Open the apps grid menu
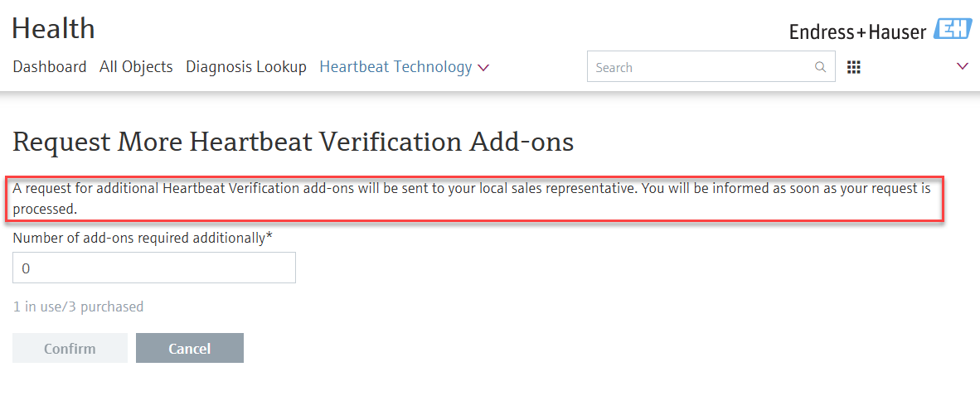The image size is (980, 420). pyautogui.click(x=854, y=67)
